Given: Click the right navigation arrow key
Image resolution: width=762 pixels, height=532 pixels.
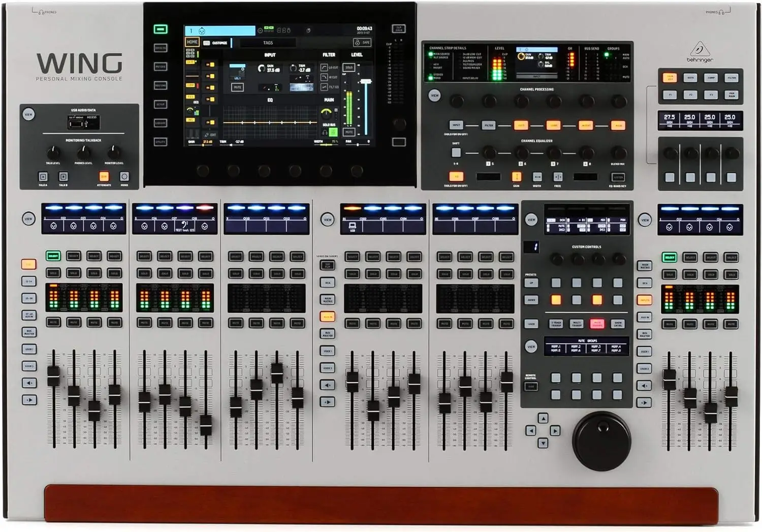Looking at the screenshot, I should point(555,430).
